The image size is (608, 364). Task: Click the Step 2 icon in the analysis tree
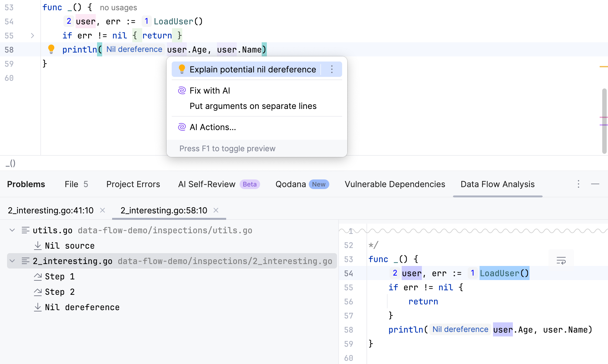click(38, 292)
